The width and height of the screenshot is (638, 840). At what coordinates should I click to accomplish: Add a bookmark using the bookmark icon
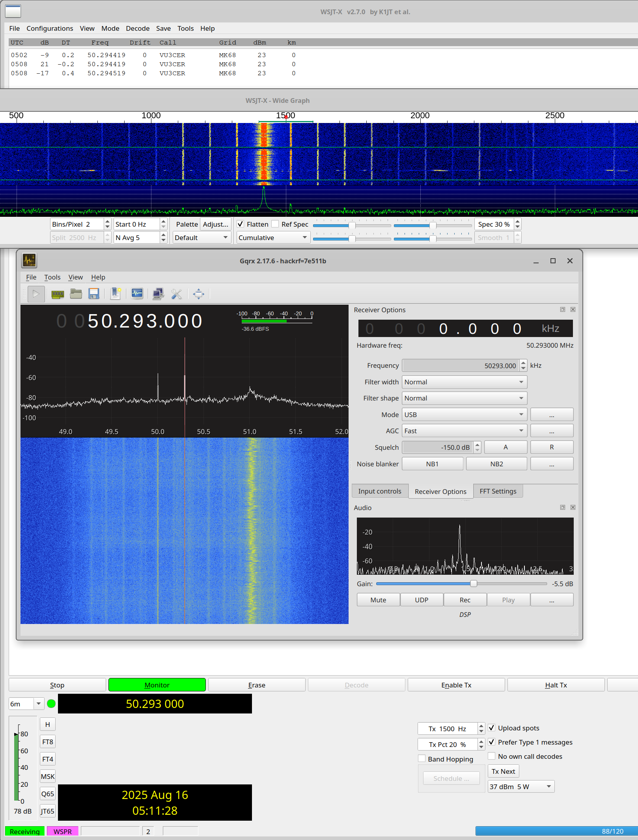(x=116, y=294)
